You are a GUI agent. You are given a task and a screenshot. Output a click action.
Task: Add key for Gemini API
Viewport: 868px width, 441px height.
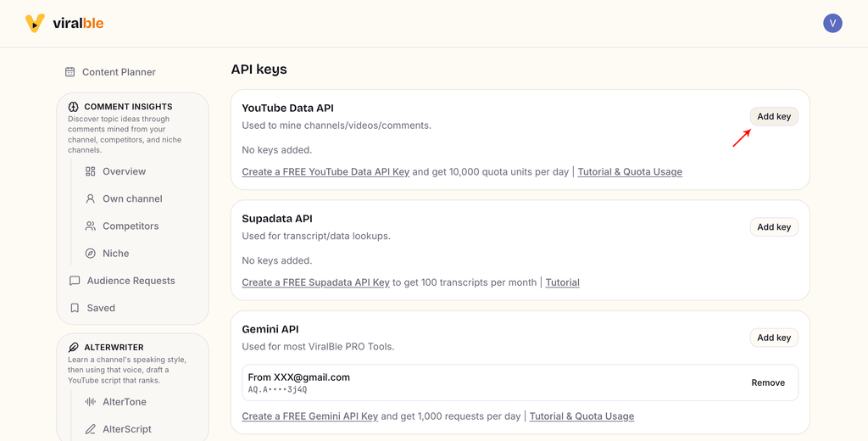[774, 338]
